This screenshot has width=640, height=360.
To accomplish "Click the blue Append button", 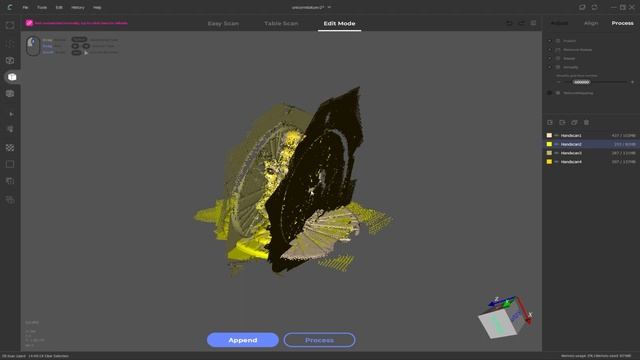I will coord(243,340).
